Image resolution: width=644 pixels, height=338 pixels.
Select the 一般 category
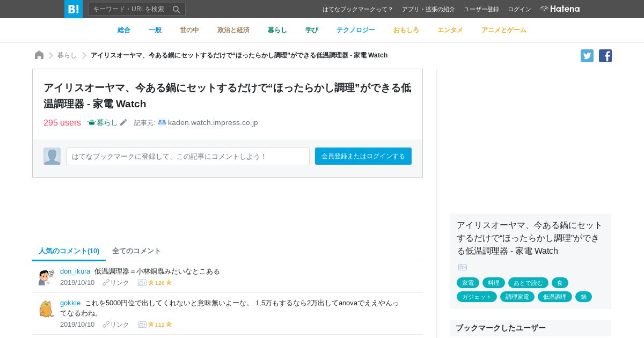pyautogui.click(x=155, y=30)
